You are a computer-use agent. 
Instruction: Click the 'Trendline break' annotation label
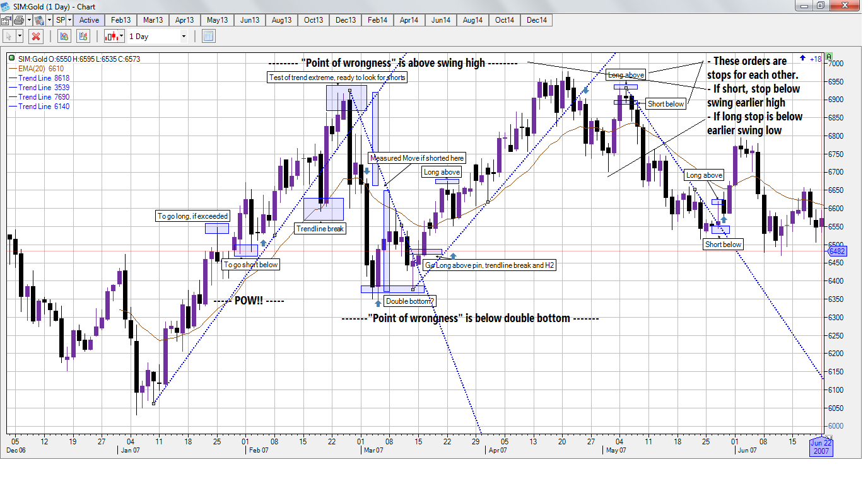320,229
